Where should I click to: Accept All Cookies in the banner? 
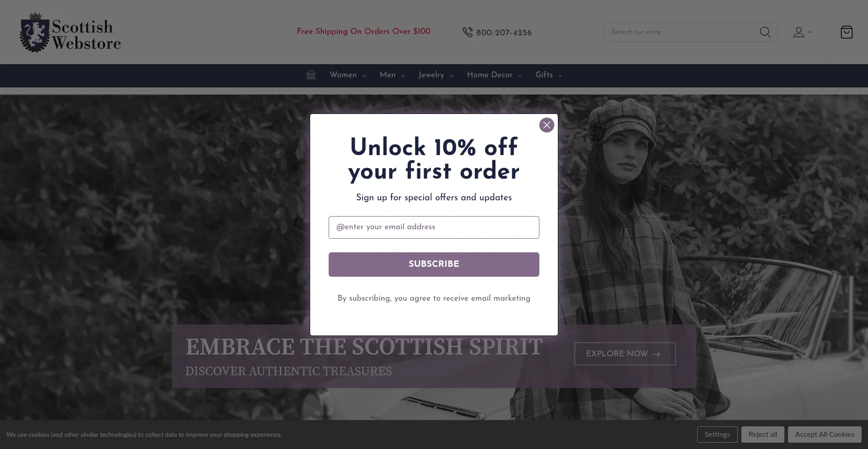(x=825, y=435)
